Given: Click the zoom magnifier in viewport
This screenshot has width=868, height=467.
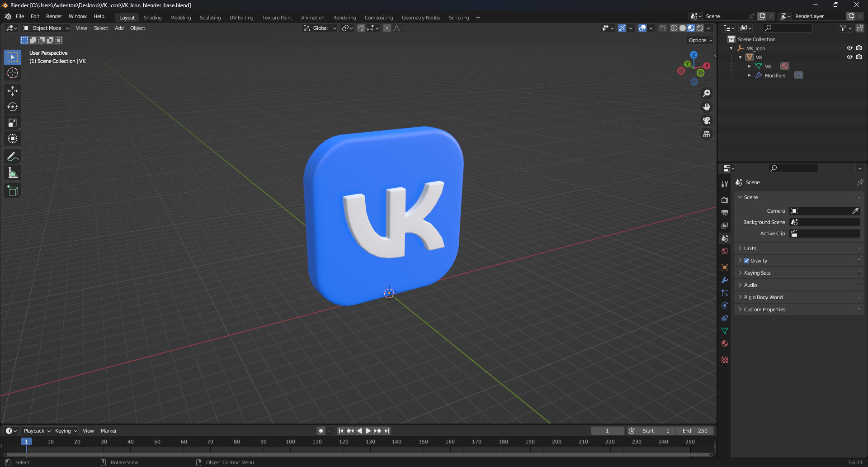Looking at the screenshot, I should point(707,93).
